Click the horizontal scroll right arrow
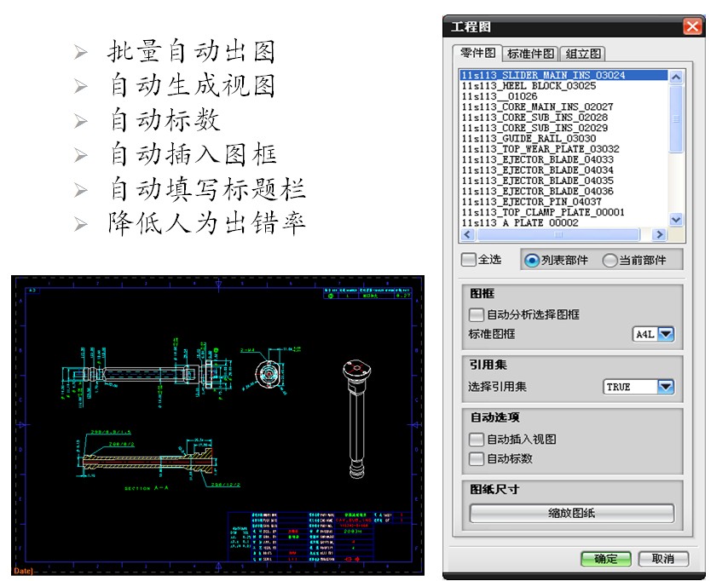Screen dimensions: 728x581 pyautogui.click(x=658, y=234)
